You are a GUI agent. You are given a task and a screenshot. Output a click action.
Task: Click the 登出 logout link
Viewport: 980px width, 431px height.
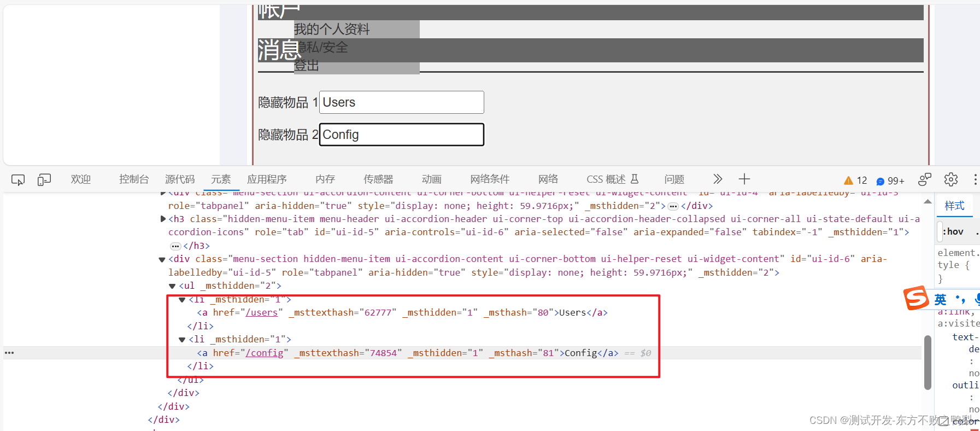coord(307,66)
